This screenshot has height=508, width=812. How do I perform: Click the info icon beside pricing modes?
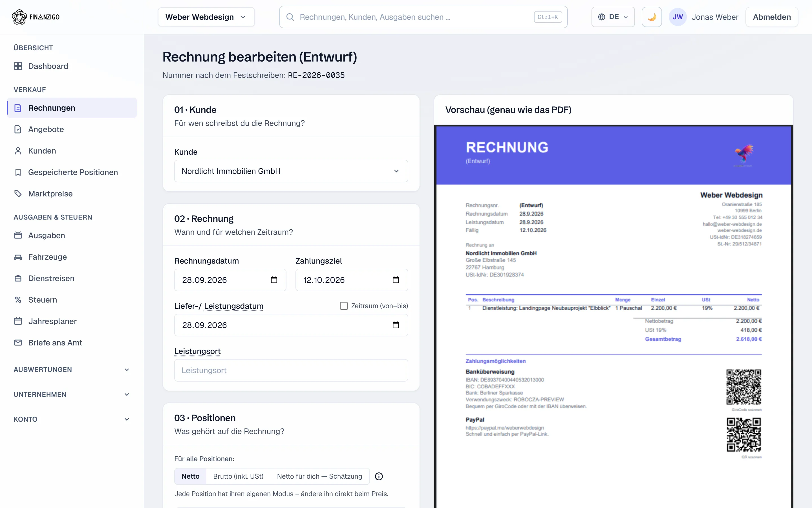pyautogui.click(x=379, y=476)
